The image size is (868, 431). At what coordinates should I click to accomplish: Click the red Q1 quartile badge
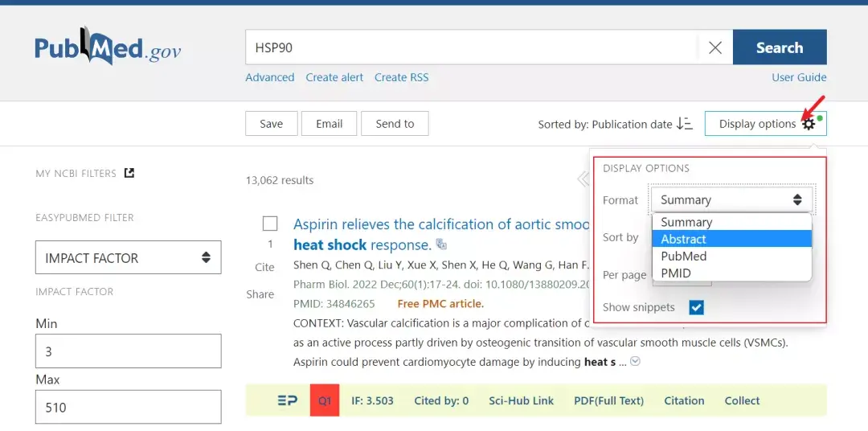pos(325,400)
